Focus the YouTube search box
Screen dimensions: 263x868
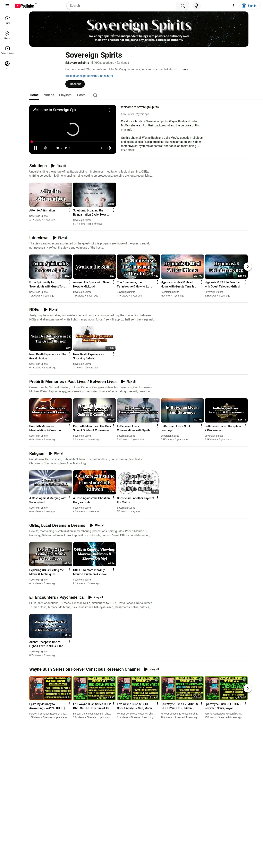[122, 6]
